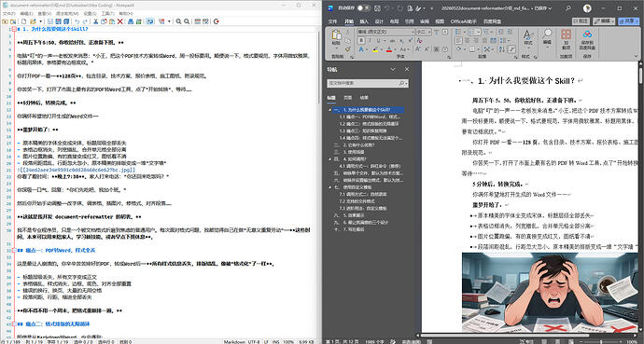Viewport: 644px width, 344px height.
Task: Click the bullet list icon in Word ribbon
Action: [x=458, y=32]
